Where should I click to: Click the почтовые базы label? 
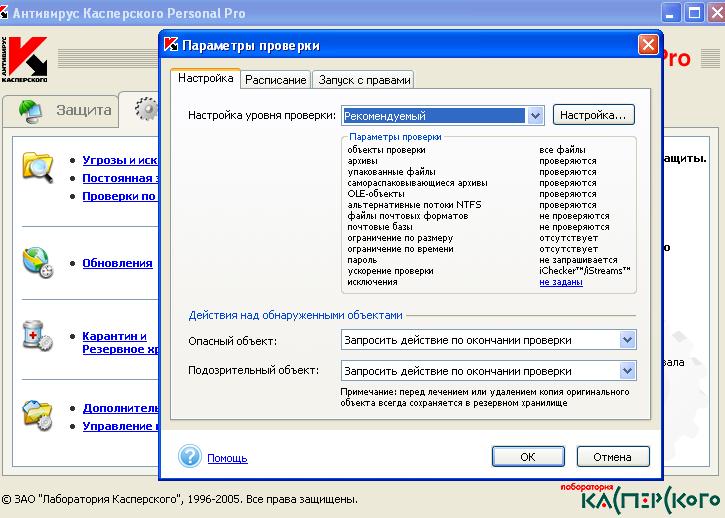pos(380,227)
